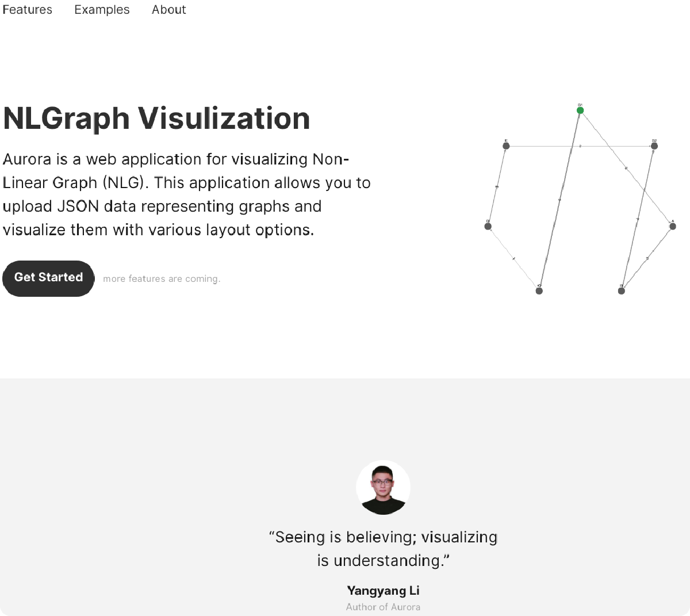The height and width of the screenshot is (616, 690).
Task: Click graph node E
Action: (506, 146)
